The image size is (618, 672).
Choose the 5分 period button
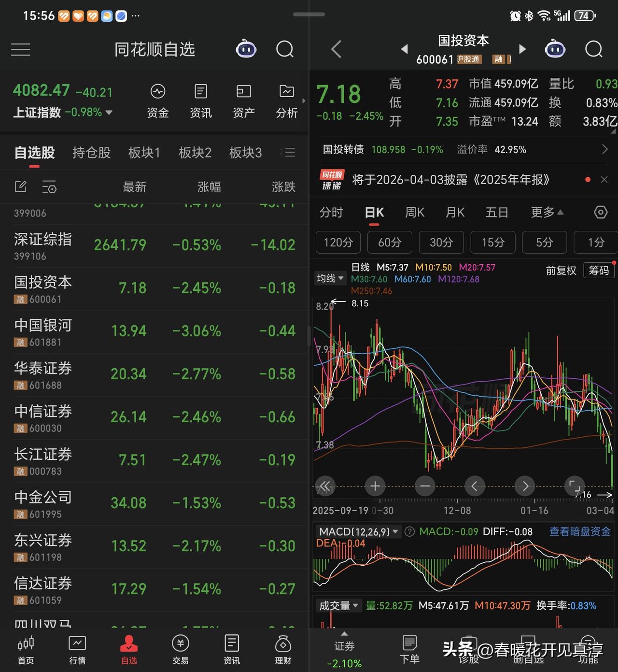[x=545, y=242]
